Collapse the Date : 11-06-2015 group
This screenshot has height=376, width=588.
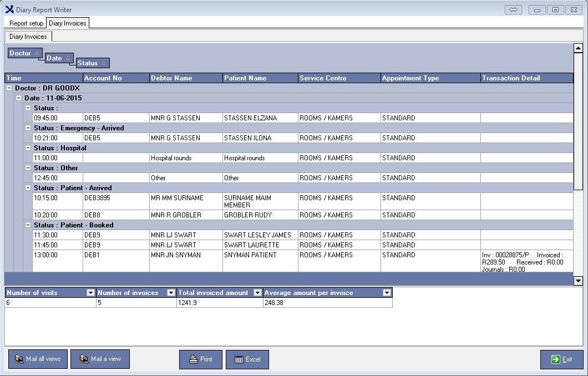tap(19, 98)
